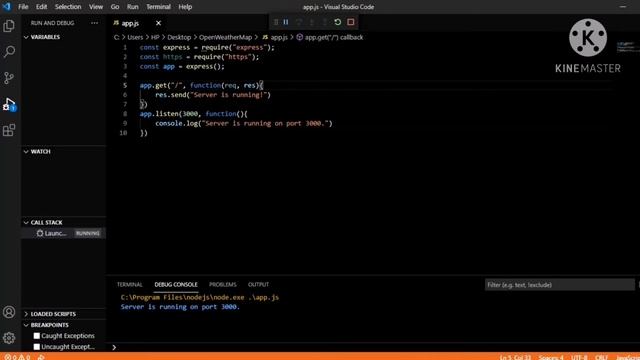Click the VS Code logo icon
The width and height of the screenshot is (640, 360).
click(7, 7)
